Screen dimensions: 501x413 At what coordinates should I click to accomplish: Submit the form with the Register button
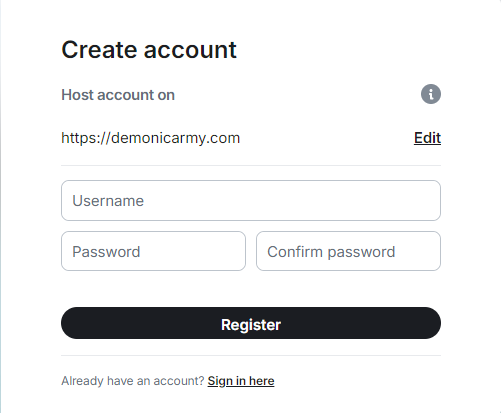coord(251,323)
